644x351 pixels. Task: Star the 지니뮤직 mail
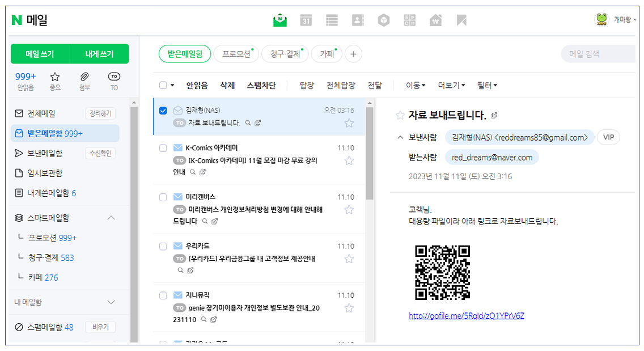tap(349, 308)
